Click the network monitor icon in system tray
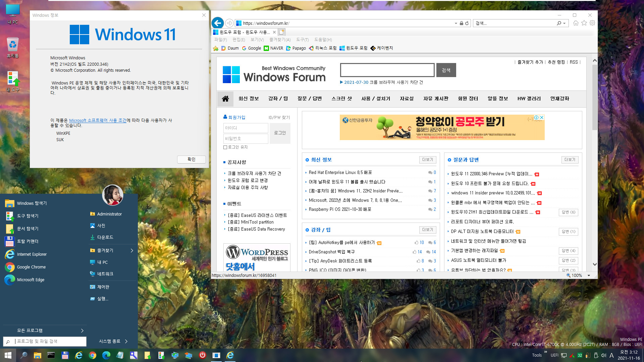 564,355
